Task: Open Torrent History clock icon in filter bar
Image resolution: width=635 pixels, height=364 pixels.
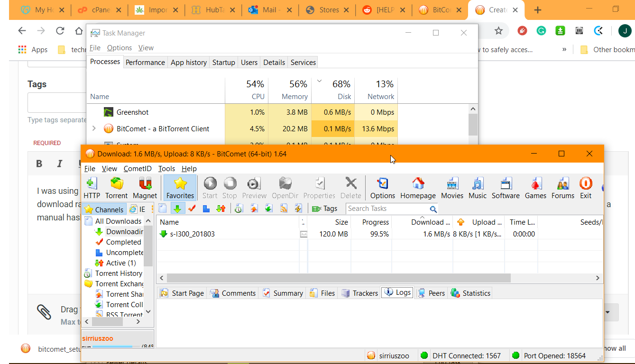Action: point(239,209)
